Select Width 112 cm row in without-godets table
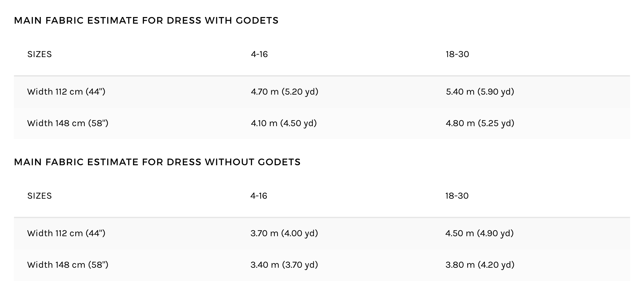 point(66,233)
